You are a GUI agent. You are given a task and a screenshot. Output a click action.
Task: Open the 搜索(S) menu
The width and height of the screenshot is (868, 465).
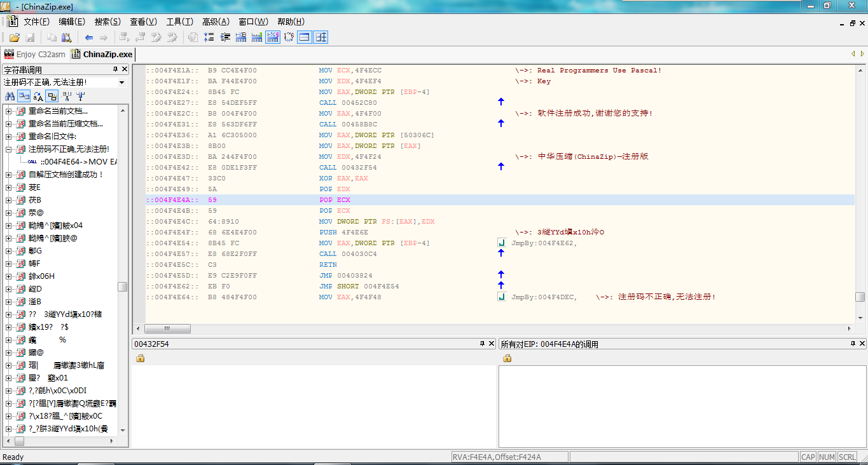(x=107, y=22)
